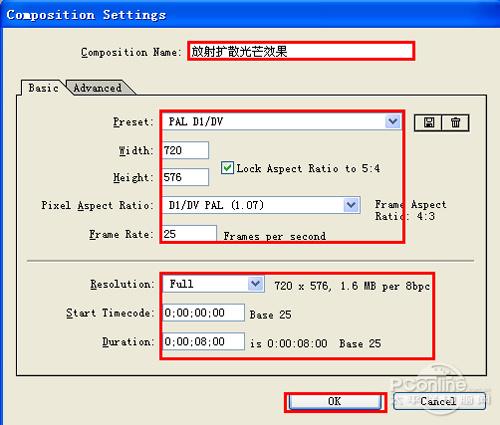Confirm settings with the OK button
The width and height of the screenshot is (500, 425).
(x=335, y=402)
